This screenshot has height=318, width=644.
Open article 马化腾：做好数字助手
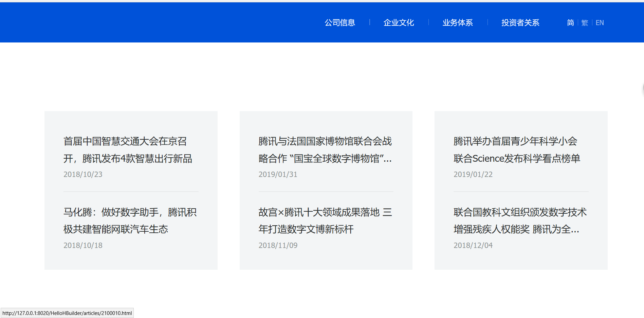click(130, 221)
